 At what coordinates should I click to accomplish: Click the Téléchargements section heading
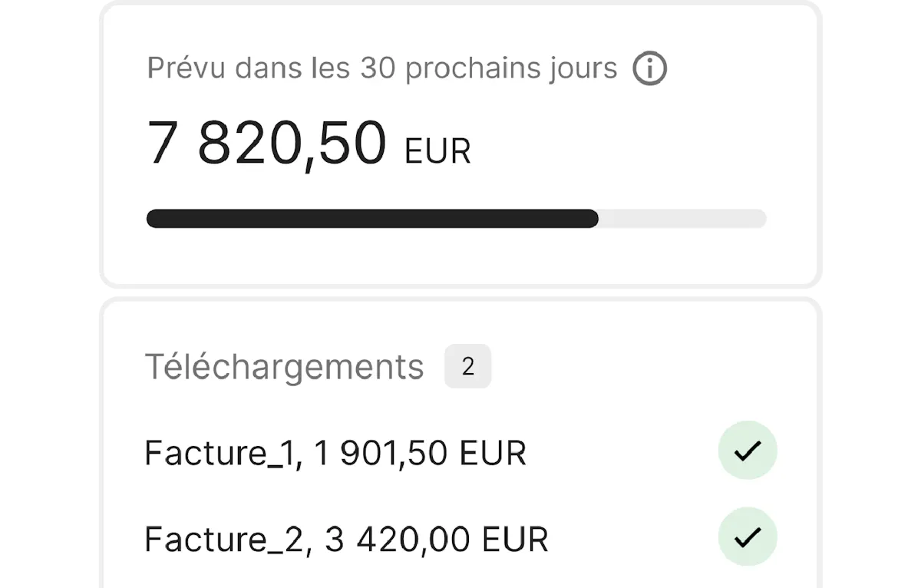[284, 368]
